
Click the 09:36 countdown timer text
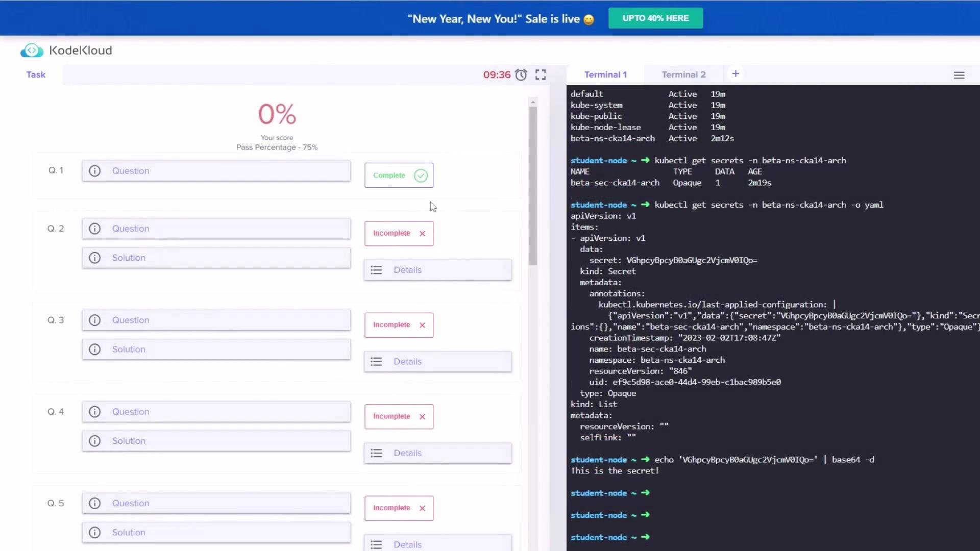pos(497,75)
